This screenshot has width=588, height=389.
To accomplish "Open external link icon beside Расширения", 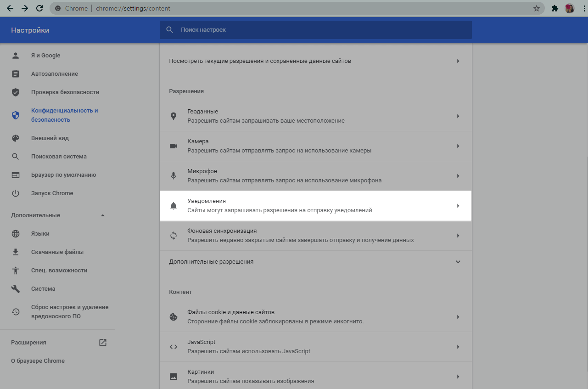I will (x=103, y=343).
